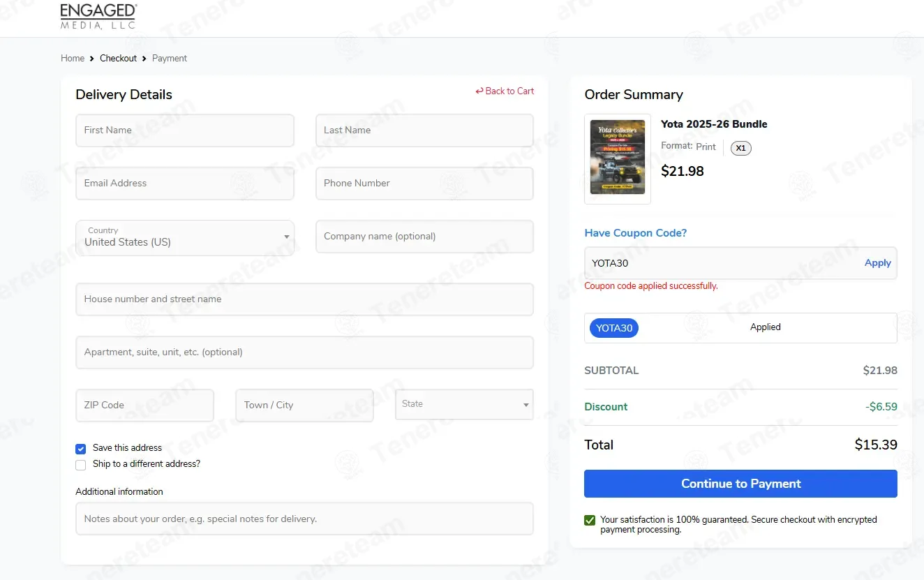Click the Have Coupon Code? link
The height and width of the screenshot is (580, 924).
636,233
